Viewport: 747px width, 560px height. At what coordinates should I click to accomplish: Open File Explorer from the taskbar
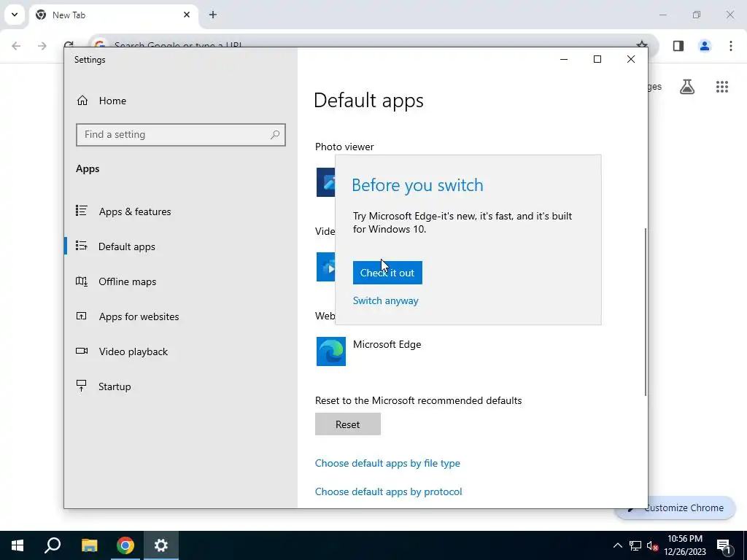tap(89, 545)
